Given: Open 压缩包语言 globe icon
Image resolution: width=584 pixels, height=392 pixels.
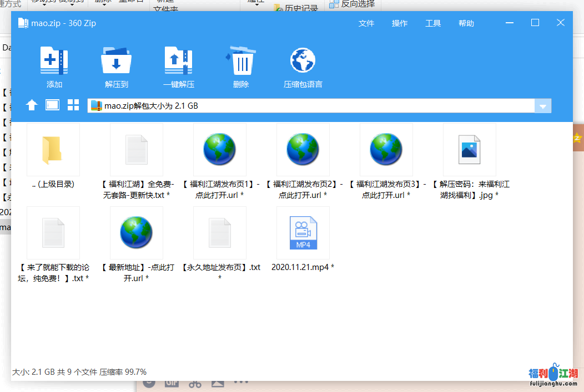Looking at the screenshot, I should pos(303,61).
